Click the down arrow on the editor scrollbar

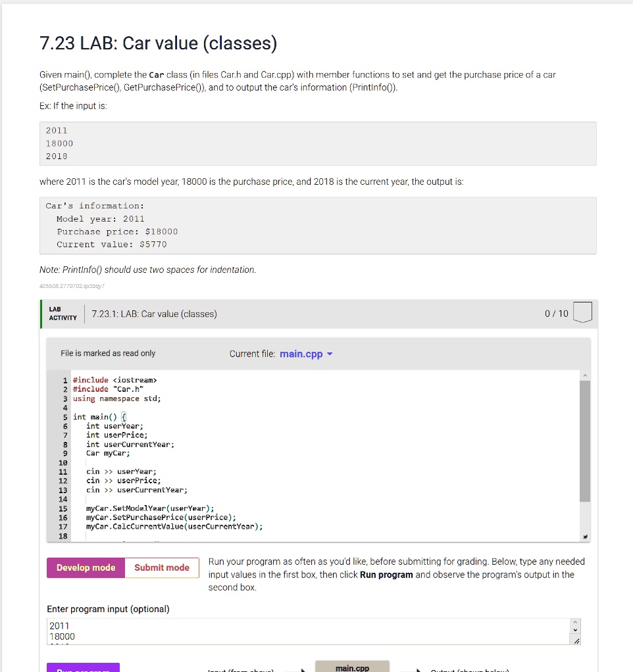[x=584, y=537]
